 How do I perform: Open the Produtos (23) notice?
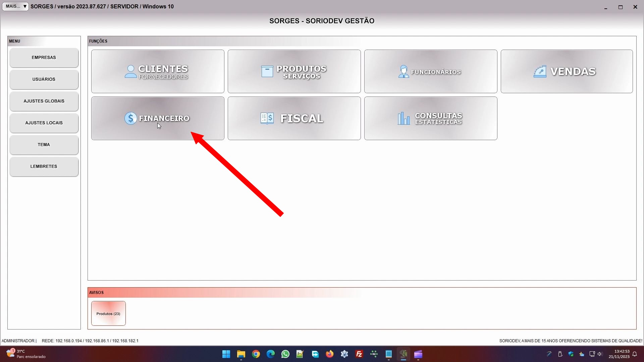(108, 313)
